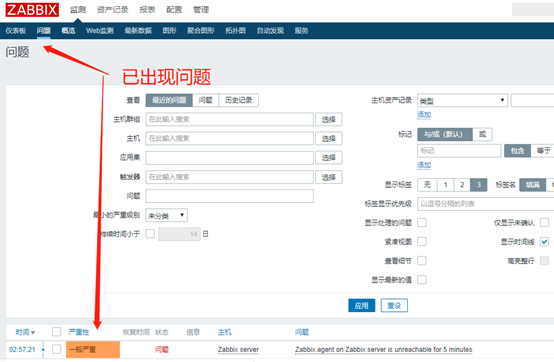Sort by 主机 column header

pyautogui.click(x=225, y=332)
